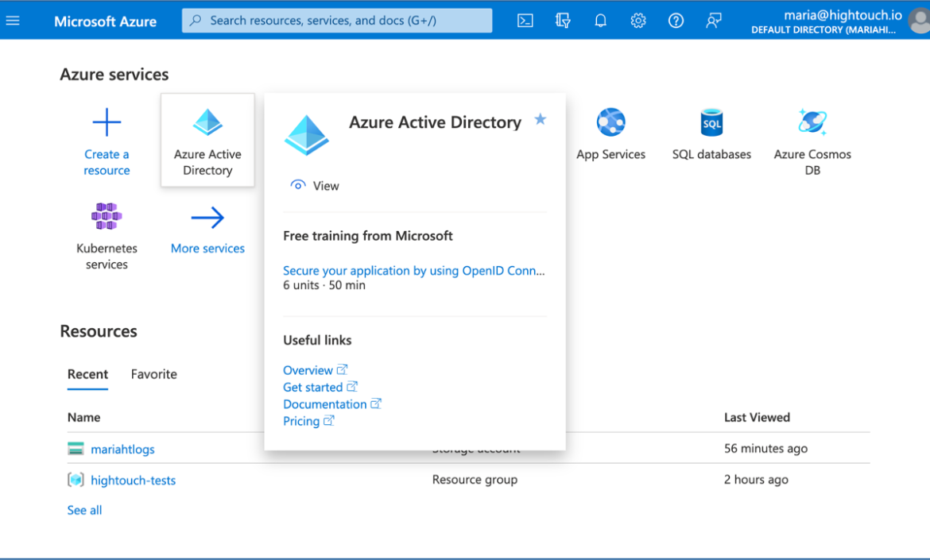
Task: Open the Directories and subscriptions filter
Action: 563,21
